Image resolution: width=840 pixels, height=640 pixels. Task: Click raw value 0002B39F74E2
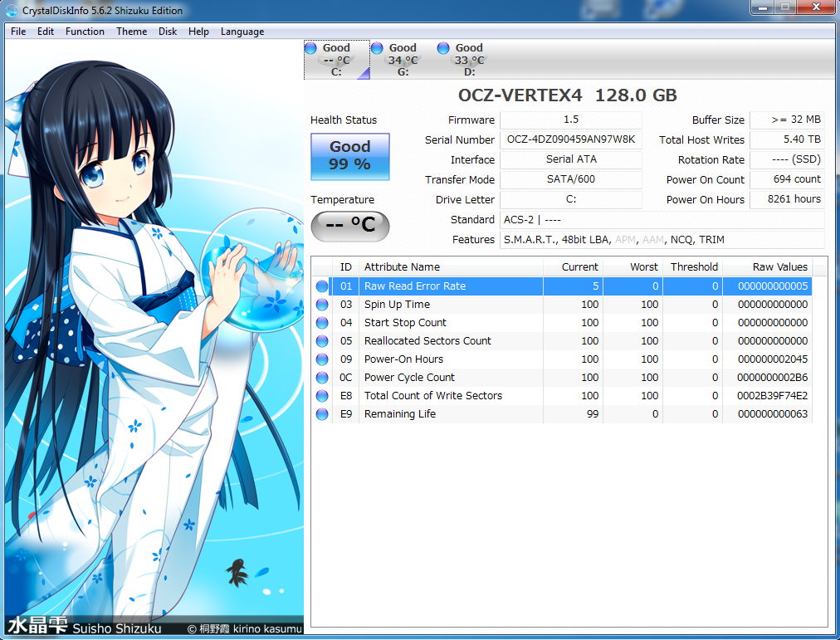pyautogui.click(x=772, y=396)
